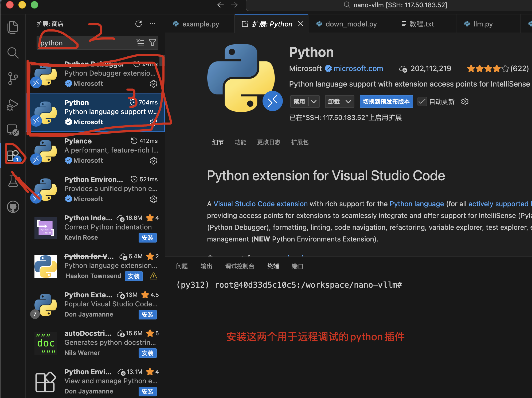
Task: Open the Search view in activity bar
Action: 13,53
